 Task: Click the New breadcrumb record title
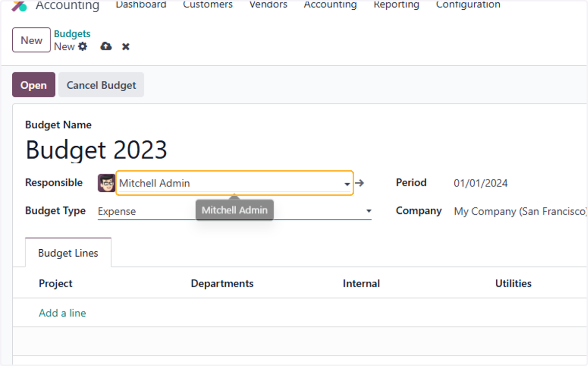point(64,47)
